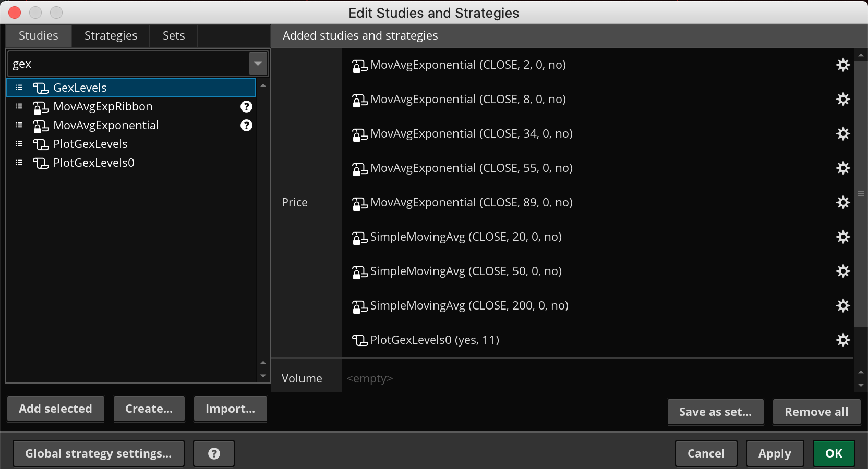Viewport: 868px width, 469px height.
Task: Select GexLevels in the study list
Action: pos(131,88)
